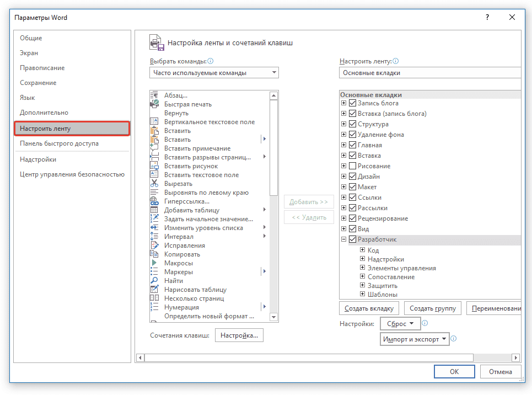The height and width of the screenshot is (395, 532).
Task: Click the scissors icon next to Вырезать
Action: [x=154, y=184]
